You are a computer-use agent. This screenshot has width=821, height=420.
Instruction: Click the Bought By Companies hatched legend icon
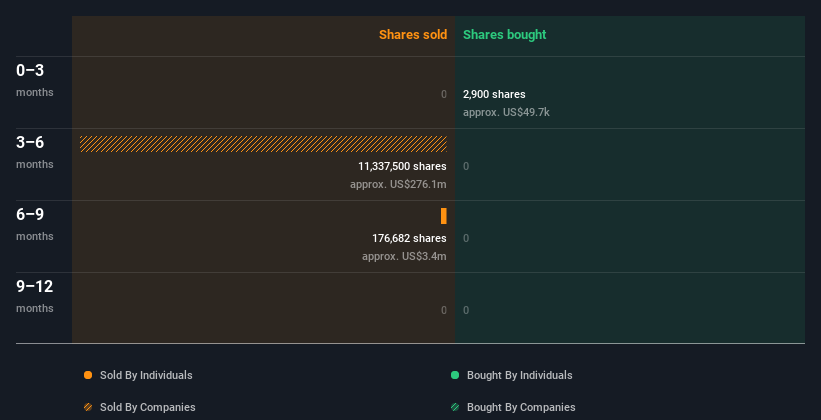455,407
